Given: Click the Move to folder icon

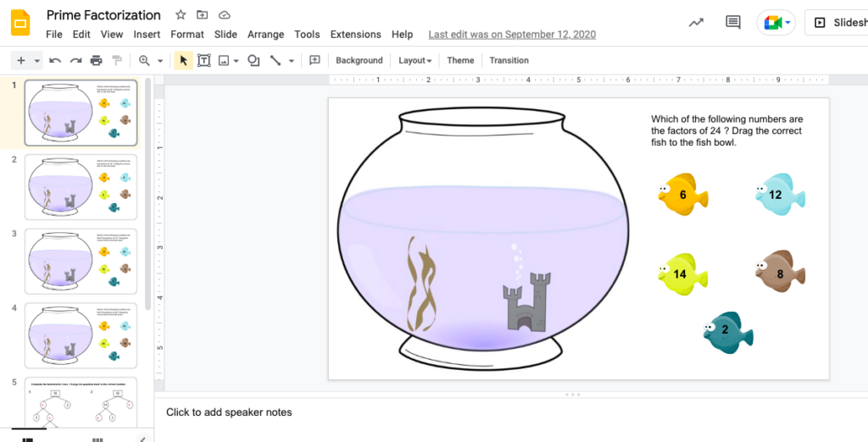Looking at the screenshot, I should click(202, 15).
